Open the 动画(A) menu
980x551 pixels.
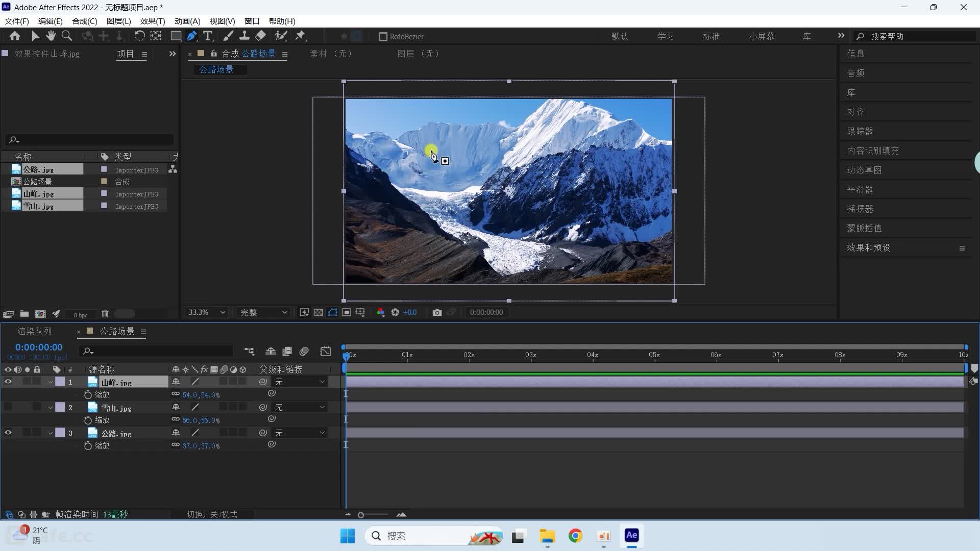(x=187, y=21)
